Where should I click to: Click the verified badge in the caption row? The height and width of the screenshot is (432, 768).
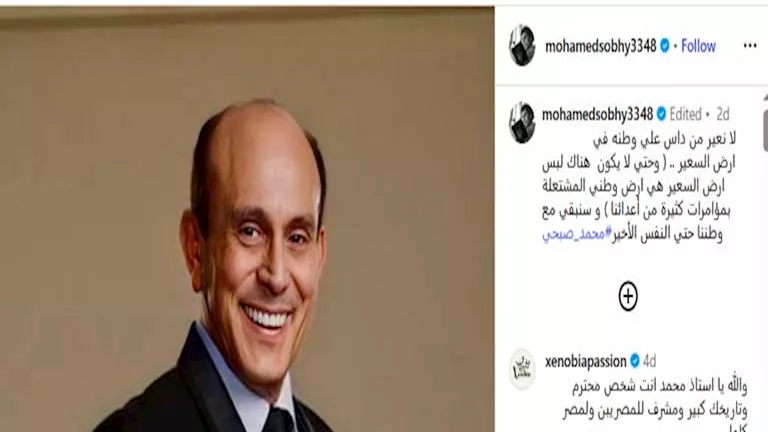pyautogui.click(x=661, y=114)
